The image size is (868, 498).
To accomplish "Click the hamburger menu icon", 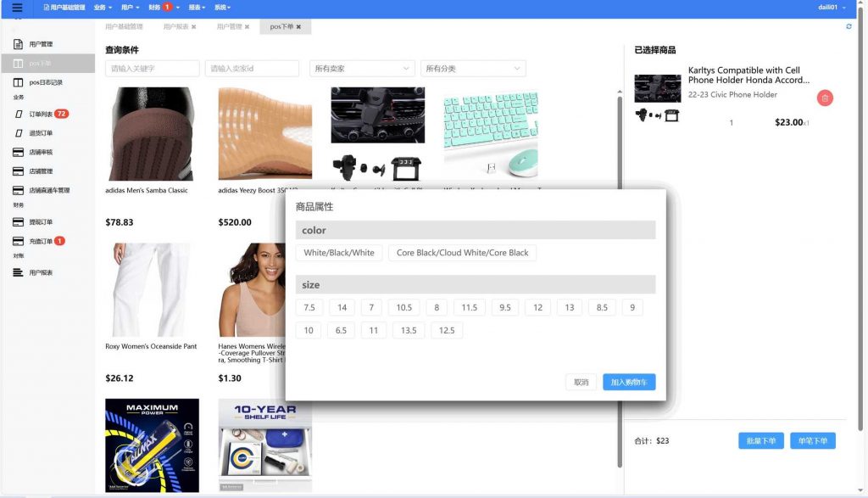I will point(17,8).
